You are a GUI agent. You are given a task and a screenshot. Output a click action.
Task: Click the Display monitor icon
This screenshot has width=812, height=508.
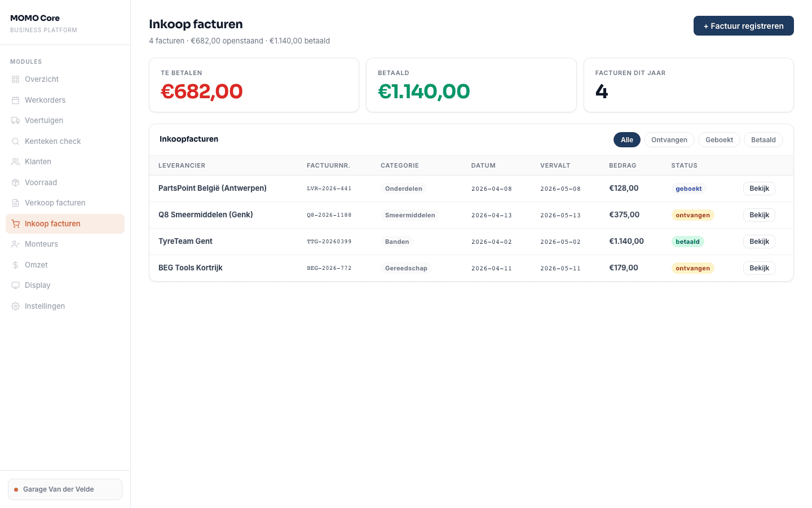16,286
